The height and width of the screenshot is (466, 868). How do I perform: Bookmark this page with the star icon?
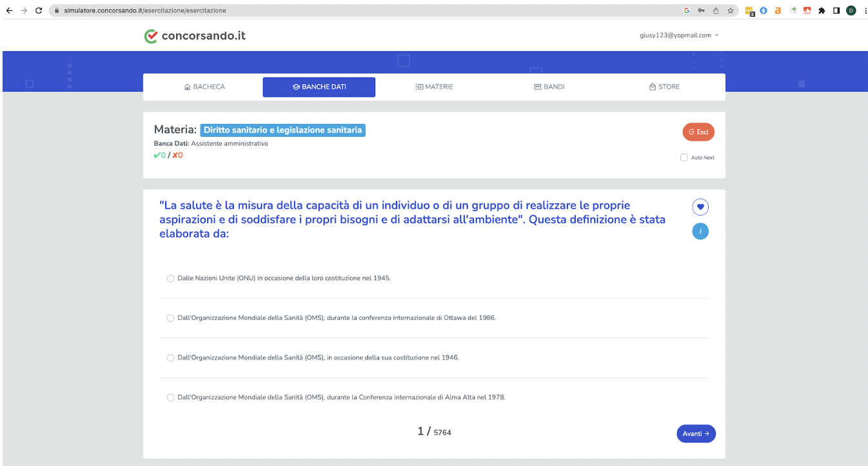click(731, 10)
